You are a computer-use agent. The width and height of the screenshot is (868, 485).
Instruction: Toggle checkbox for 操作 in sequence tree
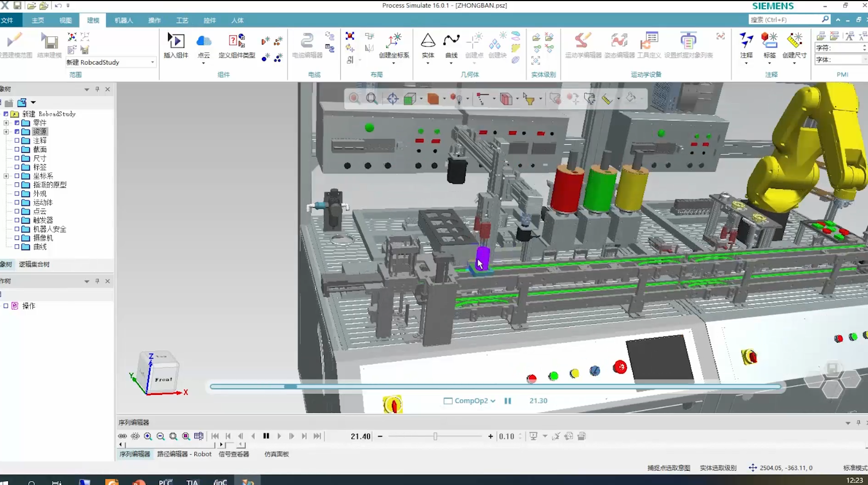pos(6,306)
